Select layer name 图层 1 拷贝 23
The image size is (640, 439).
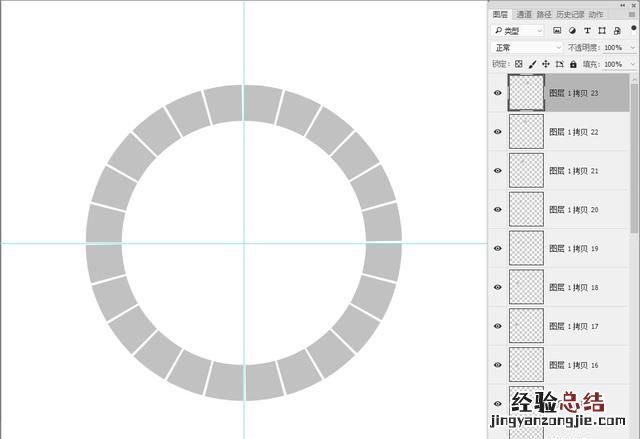coord(573,93)
